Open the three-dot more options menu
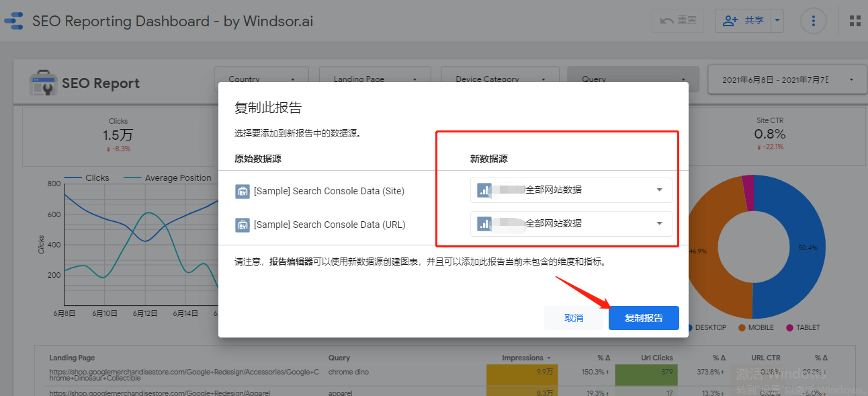868x396 pixels. click(814, 21)
